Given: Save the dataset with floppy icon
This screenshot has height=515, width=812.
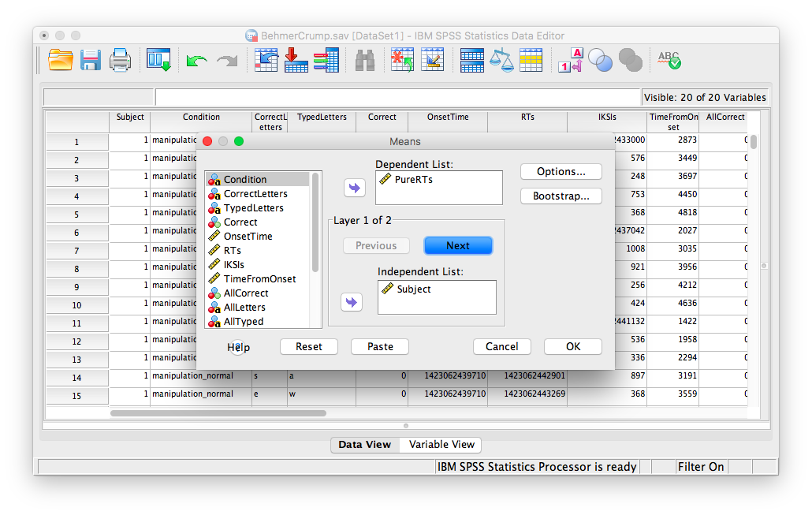Looking at the screenshot, I should (x=90, y=60).
